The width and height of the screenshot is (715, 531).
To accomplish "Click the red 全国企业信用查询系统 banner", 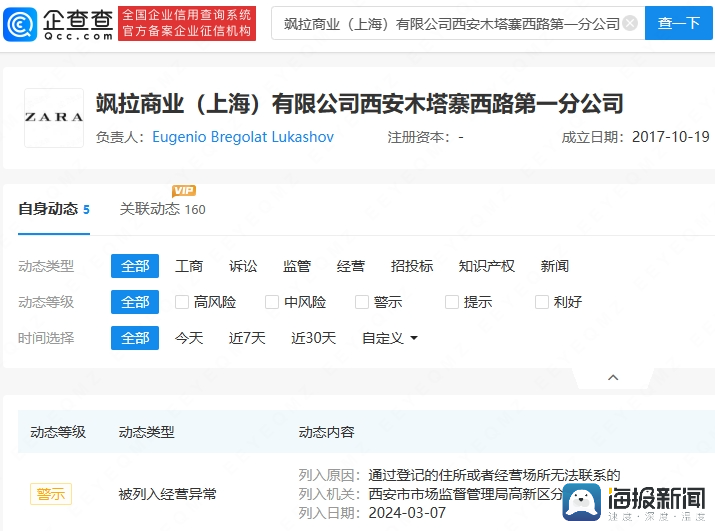I will [187, 23].
